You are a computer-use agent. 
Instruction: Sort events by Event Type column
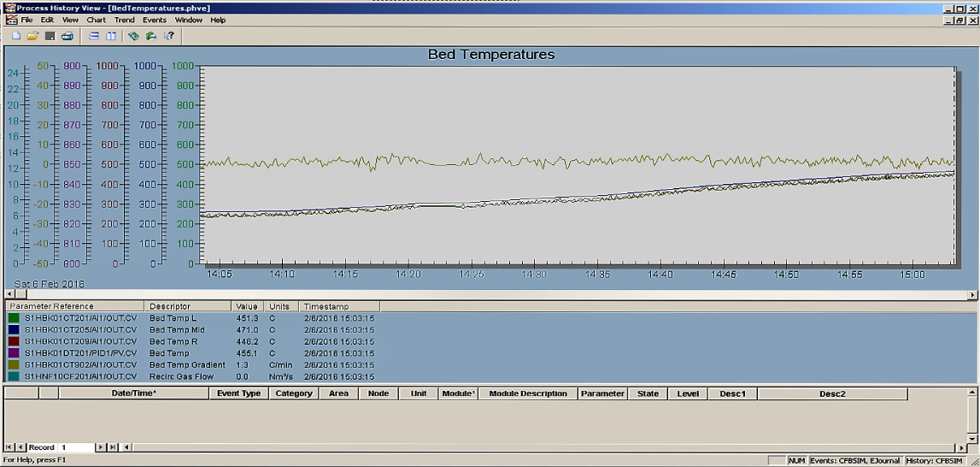coord(238,393)
